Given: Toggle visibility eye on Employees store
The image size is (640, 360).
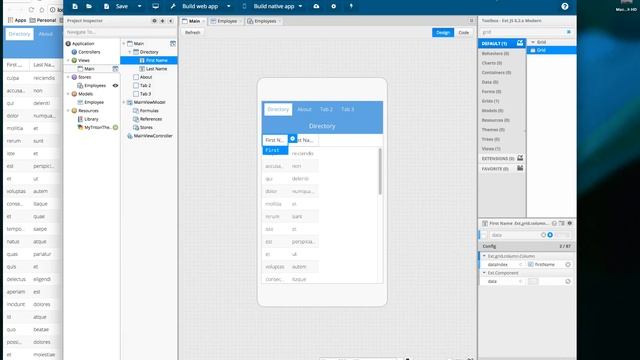Looking at the screenshot, I should tap(116, 85).
